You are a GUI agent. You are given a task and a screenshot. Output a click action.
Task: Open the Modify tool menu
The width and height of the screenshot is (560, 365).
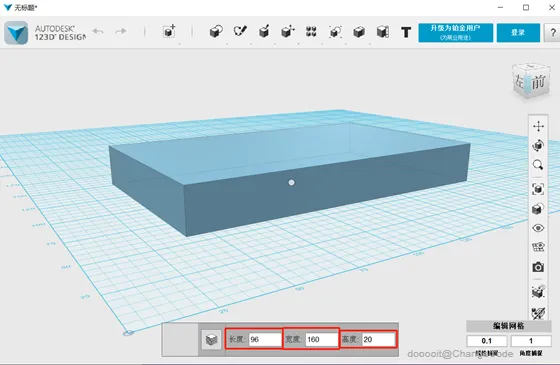point(288,31)
